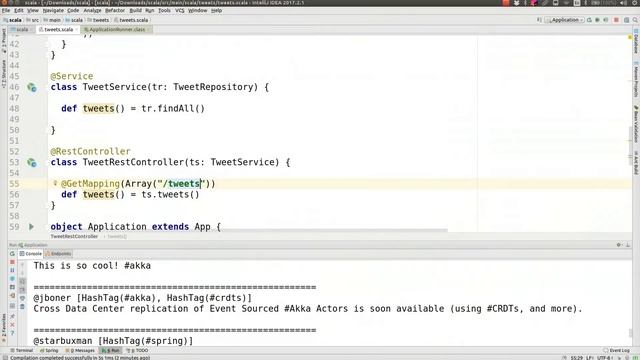Click the TweetRestController editor breadcrumb

point(74,236)
